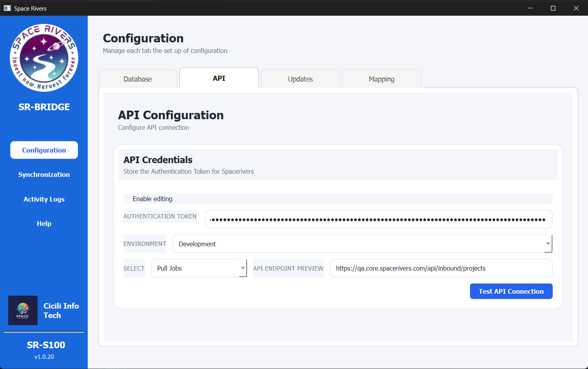Click the Cicili Info Tech space logo thumbnail
The width and height of the screenshot is (588, 369).
(x=23, y=310)
